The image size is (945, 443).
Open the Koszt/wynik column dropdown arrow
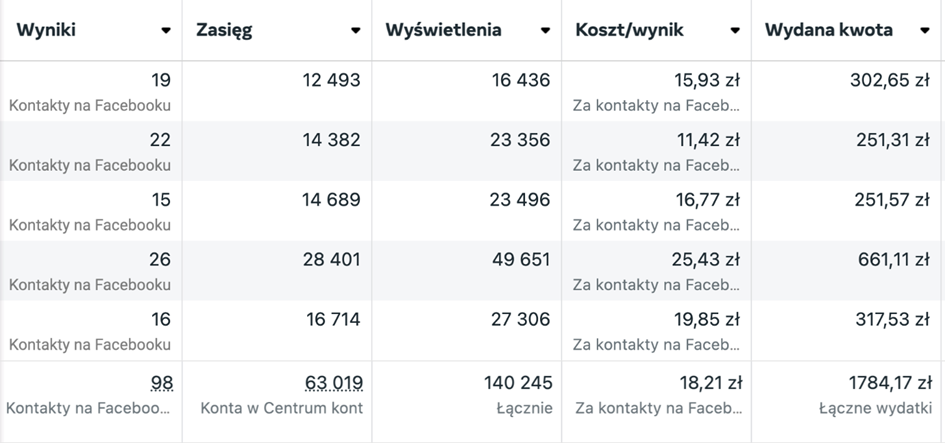tap(735, 31)
